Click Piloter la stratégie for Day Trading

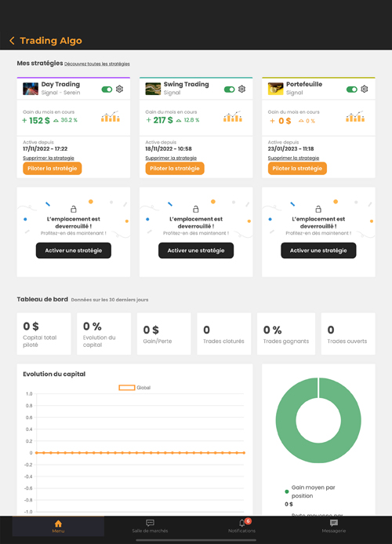click(x=53, y=168)
